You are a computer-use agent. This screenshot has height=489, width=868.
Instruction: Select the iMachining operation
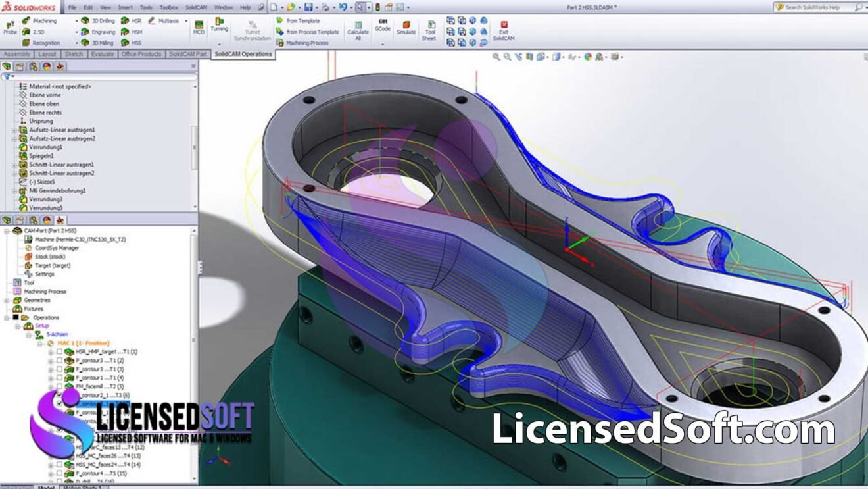[x=39, y=21]
